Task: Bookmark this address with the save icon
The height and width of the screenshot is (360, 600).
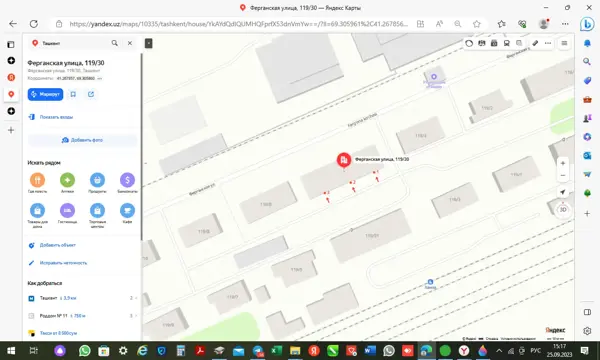Action: (73, 94)
